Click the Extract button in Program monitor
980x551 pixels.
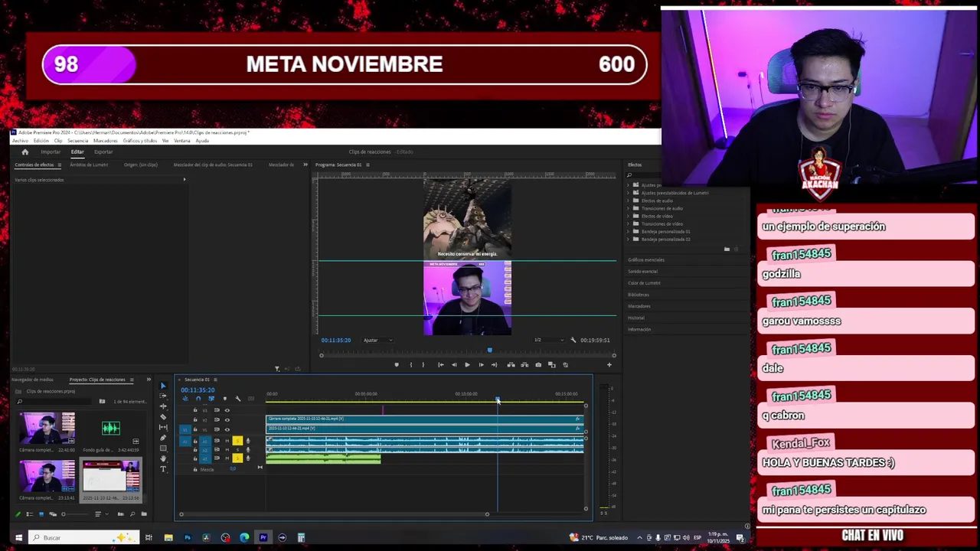pyautogui.click(x=524, y=365)
